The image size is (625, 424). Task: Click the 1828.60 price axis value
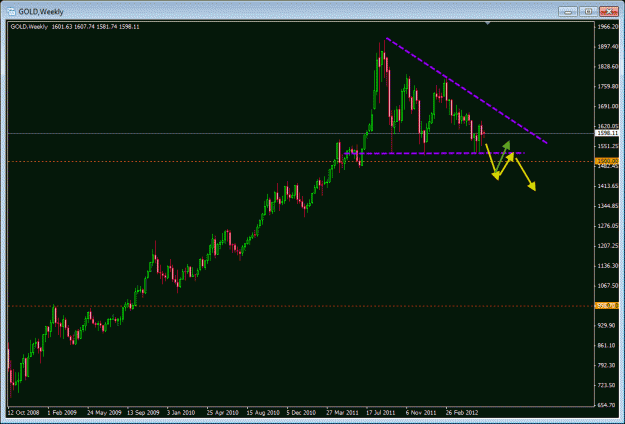point(608,67)
